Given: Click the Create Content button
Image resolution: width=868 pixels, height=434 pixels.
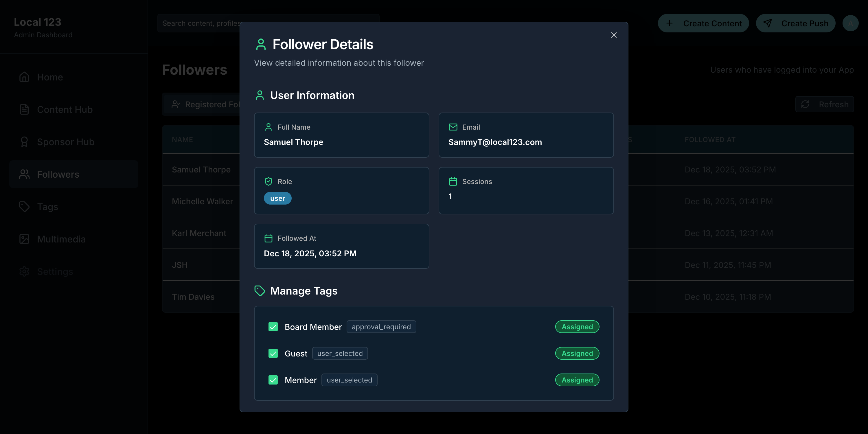Looking at the screenshot, I should click(x=703, y=23).
